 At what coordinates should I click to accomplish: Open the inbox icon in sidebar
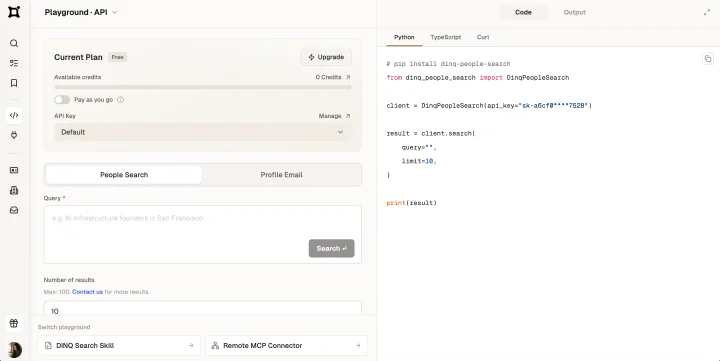pos(14,210)
